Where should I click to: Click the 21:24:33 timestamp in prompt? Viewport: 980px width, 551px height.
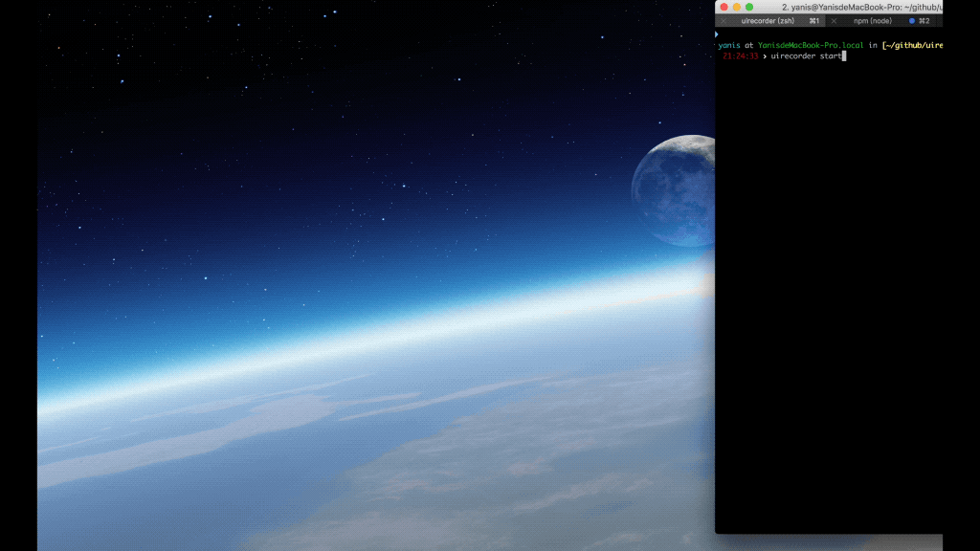click(740, 56)
